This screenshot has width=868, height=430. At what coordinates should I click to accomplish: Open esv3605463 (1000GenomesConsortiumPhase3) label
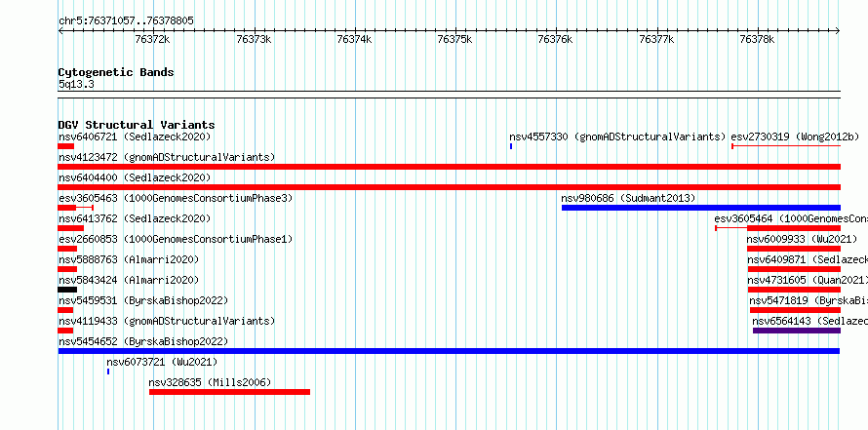tap(176, 198)
